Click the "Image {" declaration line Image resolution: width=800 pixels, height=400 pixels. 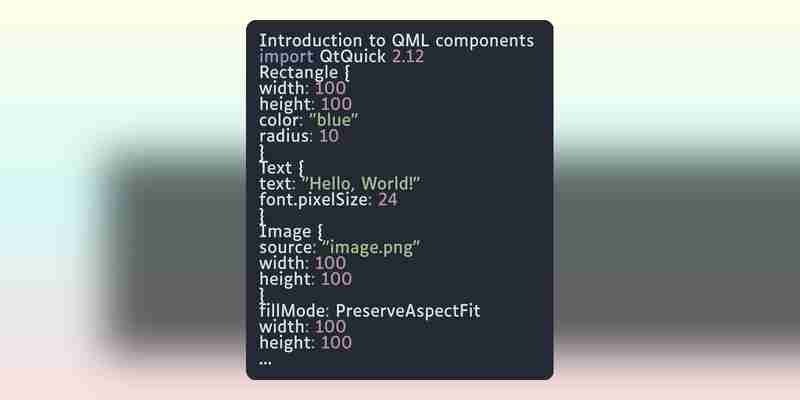click(291, 232)
